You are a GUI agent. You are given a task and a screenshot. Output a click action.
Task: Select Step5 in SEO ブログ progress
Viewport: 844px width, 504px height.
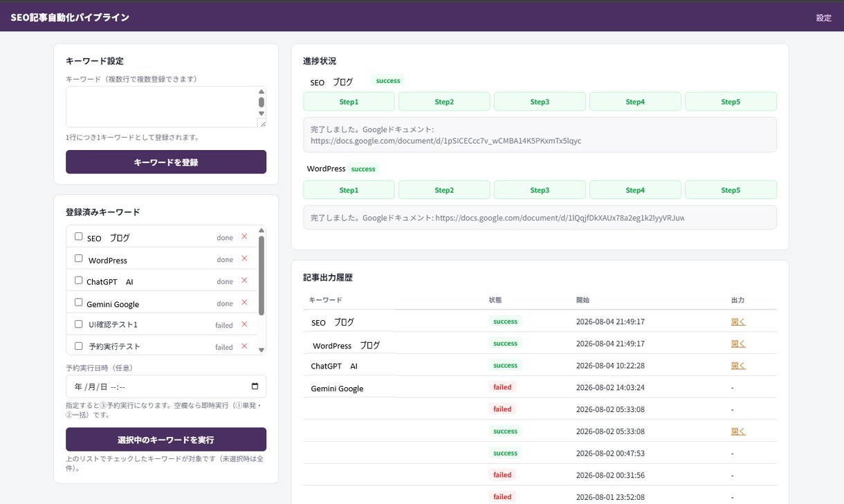(731, 102)
